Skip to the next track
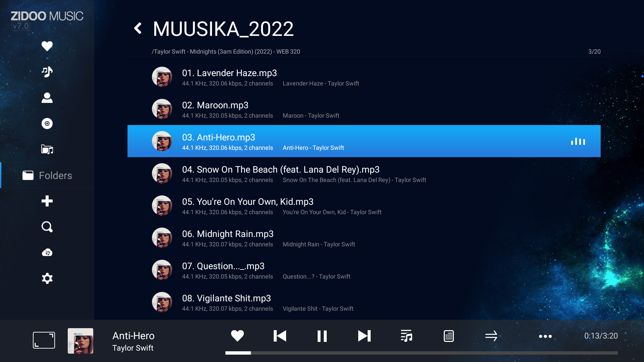The height and width of the screenshot is (362, 644). (364, 336)
